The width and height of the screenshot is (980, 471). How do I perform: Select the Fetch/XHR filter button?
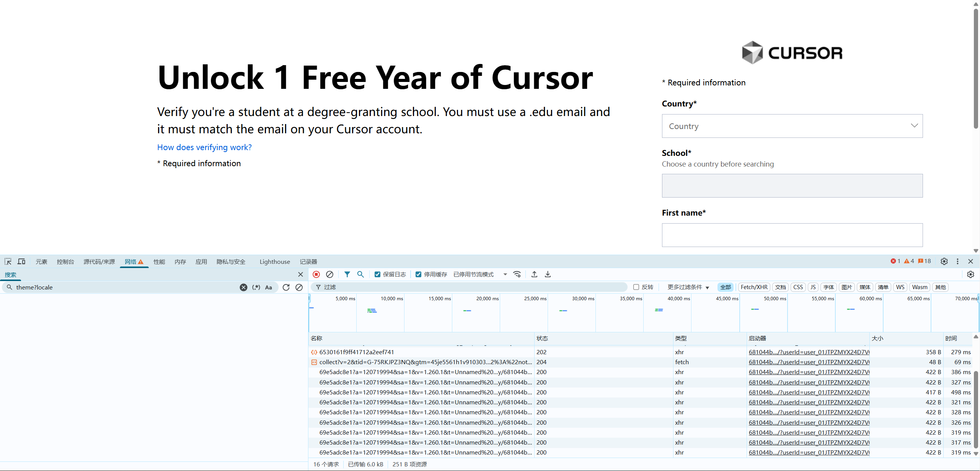754,287
